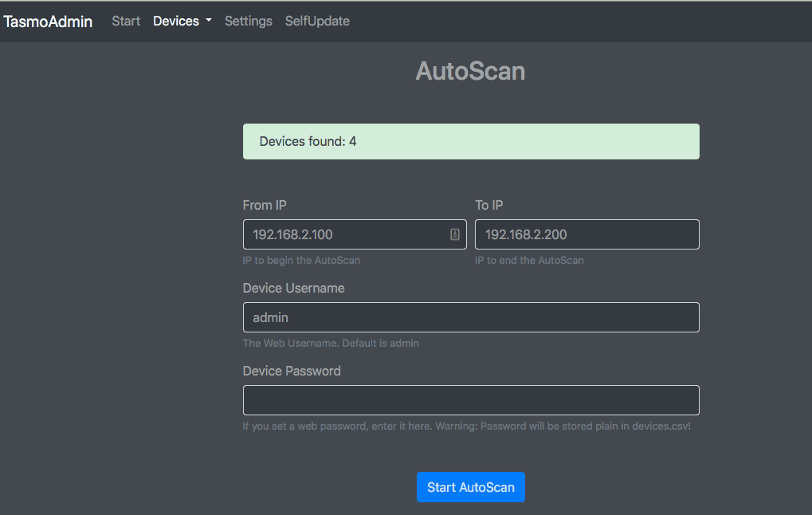This screenshot has width=812, height=515.
Task: Click the empty Device Password field
Action: 470,399
